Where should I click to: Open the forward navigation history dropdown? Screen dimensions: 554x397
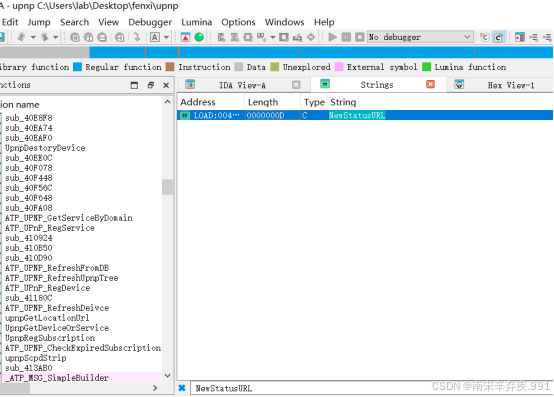click(55, 37)
